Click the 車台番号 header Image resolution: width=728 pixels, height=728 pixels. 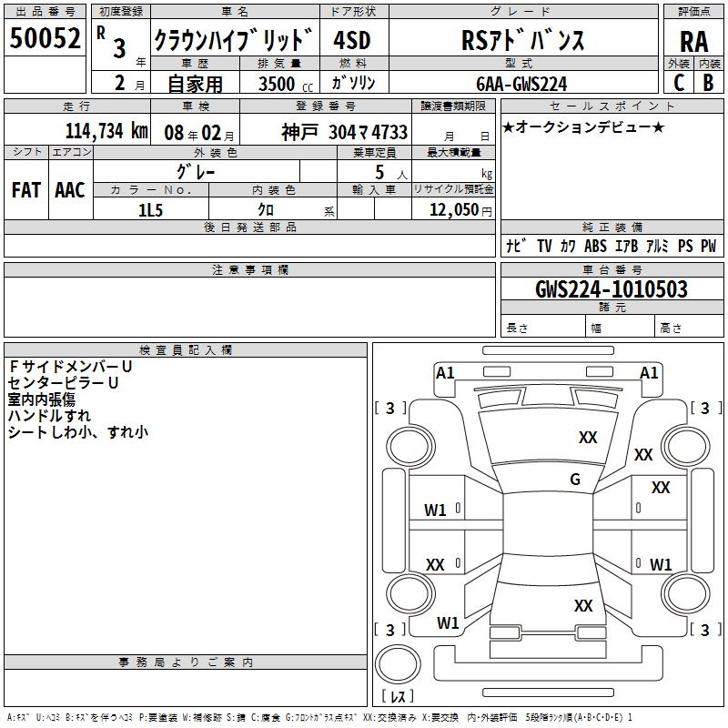click(612, 269)
